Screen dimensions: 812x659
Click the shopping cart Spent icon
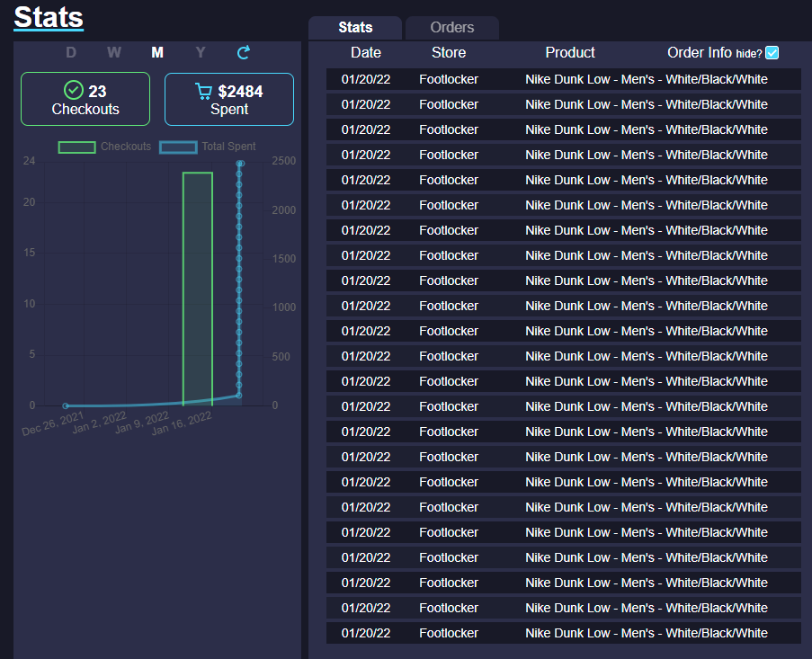tap(203, 91)
